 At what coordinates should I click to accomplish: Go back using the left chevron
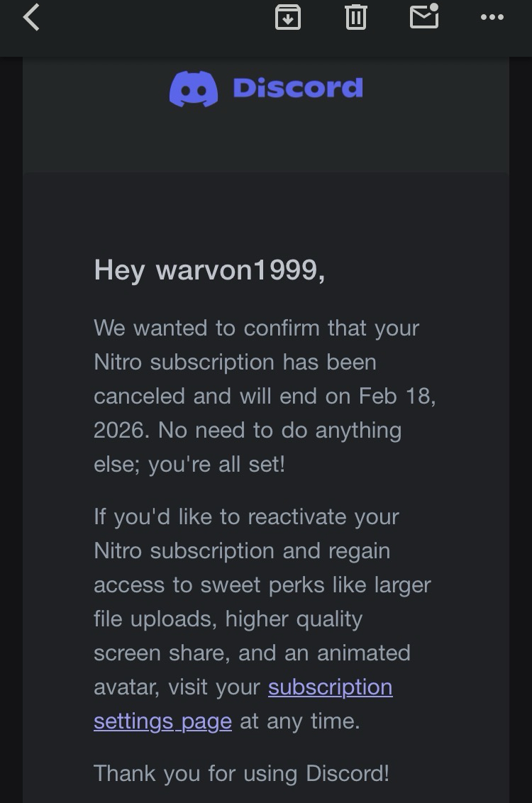click(31, 17)
